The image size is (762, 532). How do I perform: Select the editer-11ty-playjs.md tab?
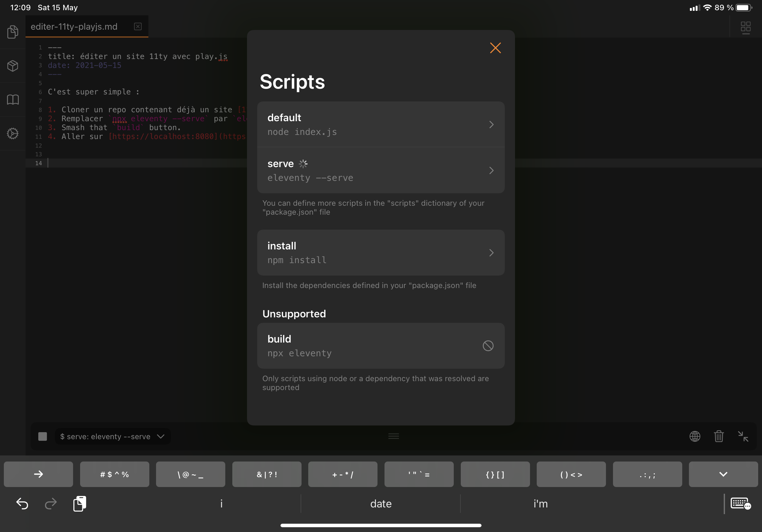point(74,26)
